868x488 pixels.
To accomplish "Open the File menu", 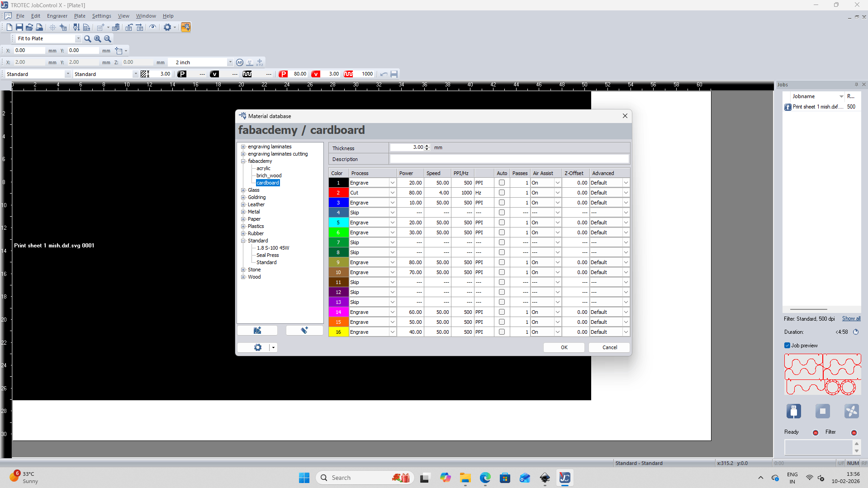I will (20, 16).
